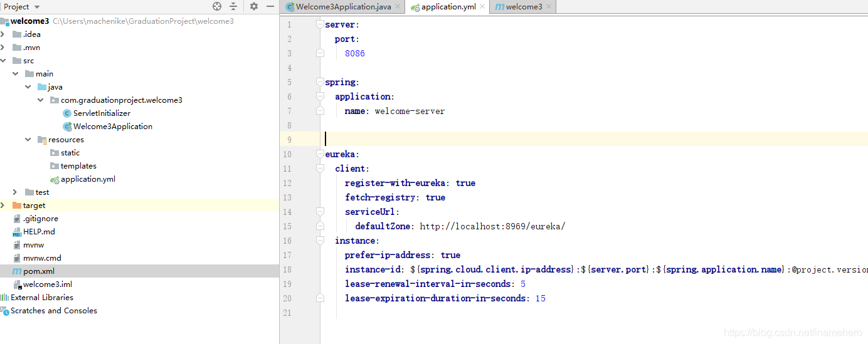
Task: Click the defaultZone URL text
Action: [x=492, y=226]
